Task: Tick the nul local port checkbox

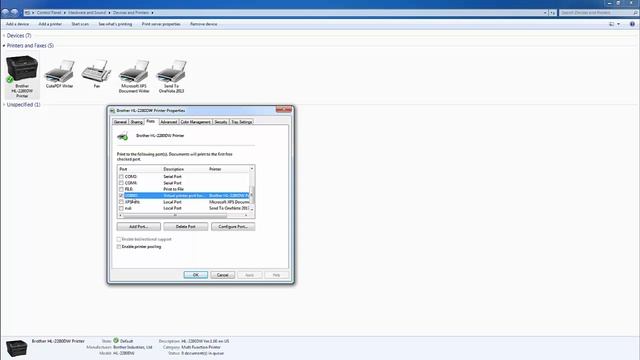Action: pos(121,208)
